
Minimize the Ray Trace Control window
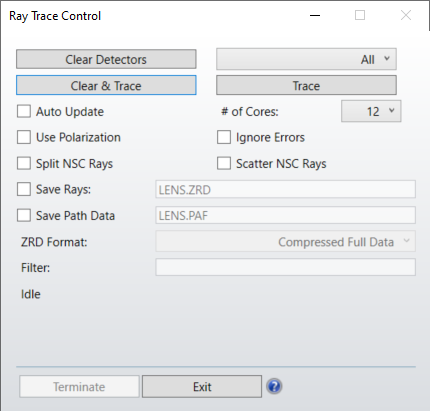pos(315,15)
